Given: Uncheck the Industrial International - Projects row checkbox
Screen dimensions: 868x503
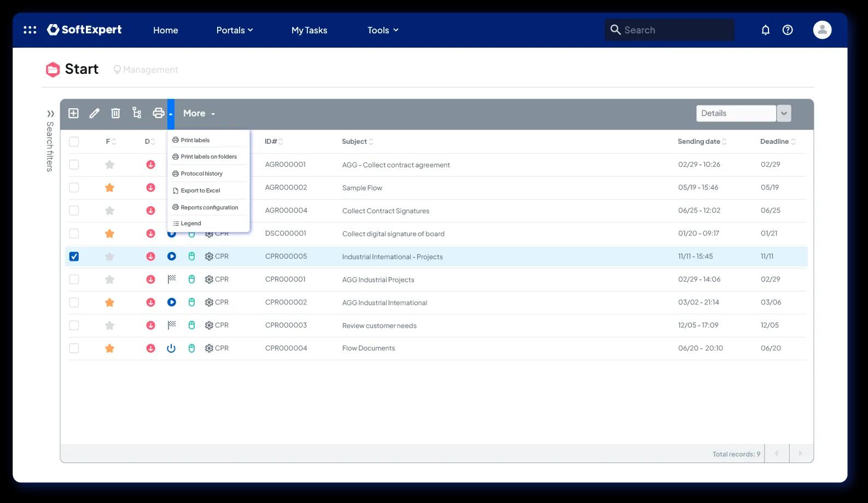Looking at the screenshot, I should tap(74, 256).
